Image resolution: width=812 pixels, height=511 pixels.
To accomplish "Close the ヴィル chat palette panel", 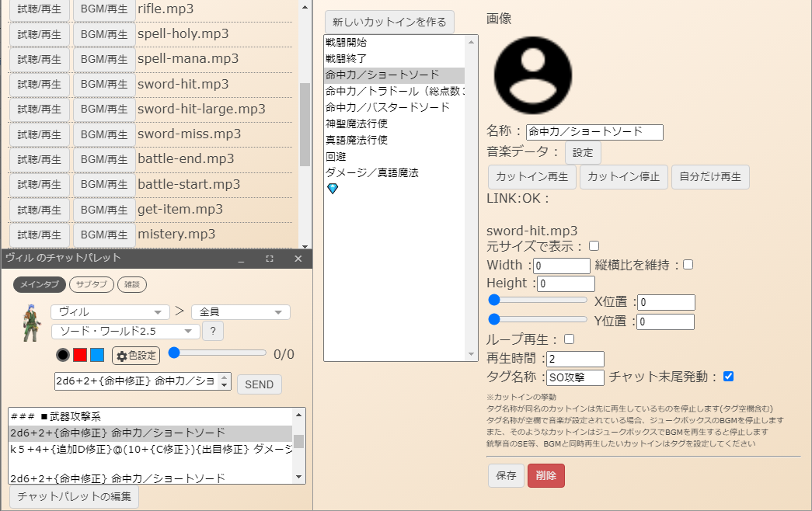I will click(x=298, y=259).
